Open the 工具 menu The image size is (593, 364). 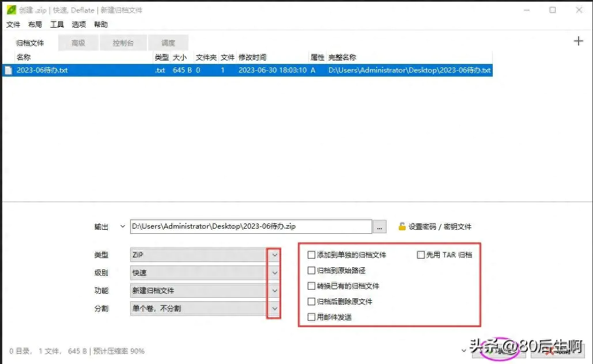57,25
